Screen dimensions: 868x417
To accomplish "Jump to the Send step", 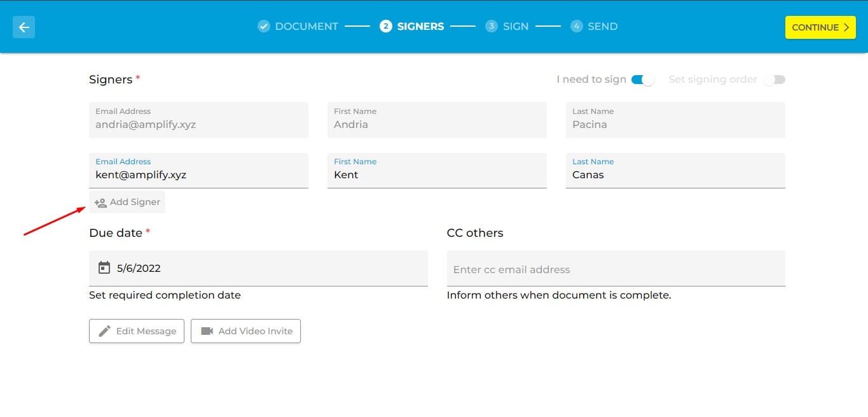I will (594, 26).
